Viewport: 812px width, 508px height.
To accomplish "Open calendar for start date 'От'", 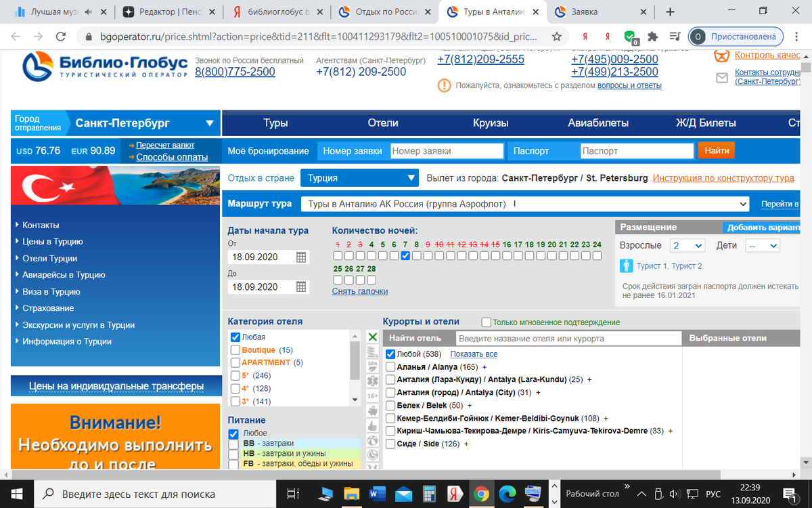I will pos(301,257).
